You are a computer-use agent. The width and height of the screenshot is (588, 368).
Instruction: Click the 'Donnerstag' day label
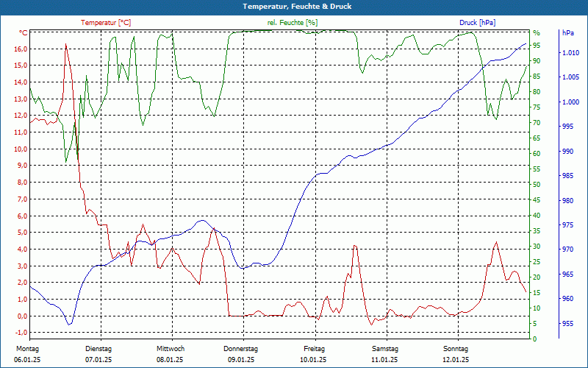point(241,349)
